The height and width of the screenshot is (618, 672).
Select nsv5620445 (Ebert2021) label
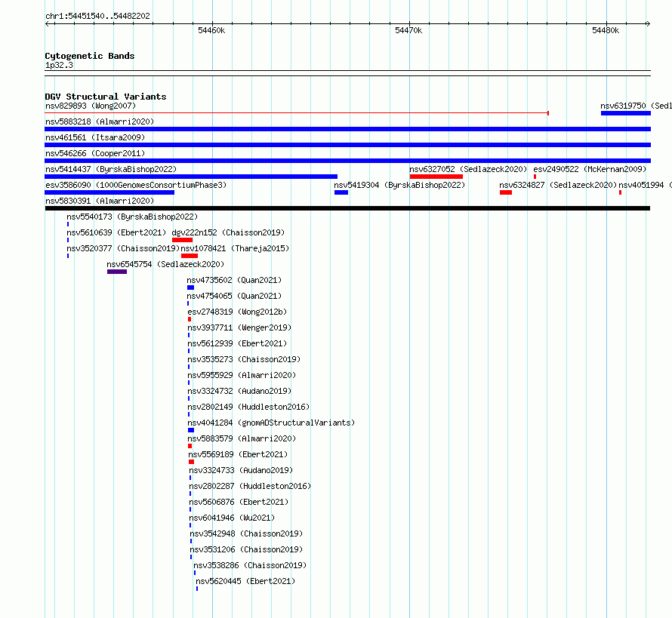click(245, 581)
